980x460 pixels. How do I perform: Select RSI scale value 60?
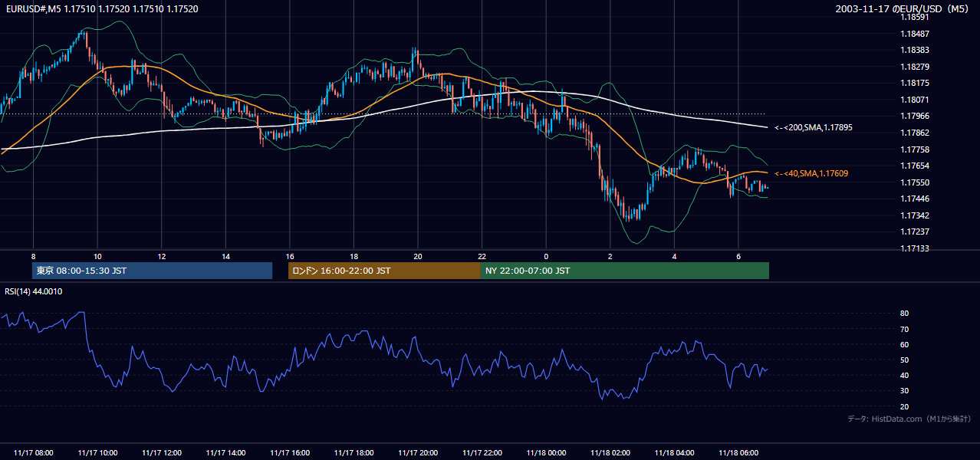pos(905,344)
